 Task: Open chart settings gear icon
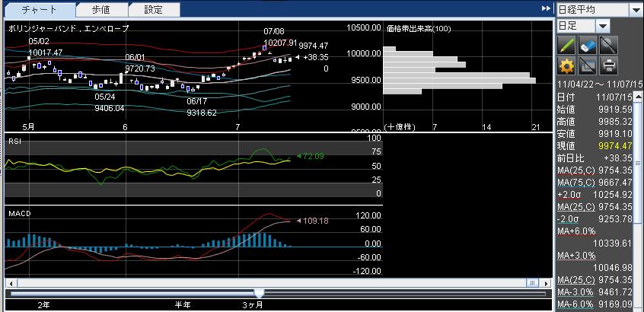[x=566, y=65]
